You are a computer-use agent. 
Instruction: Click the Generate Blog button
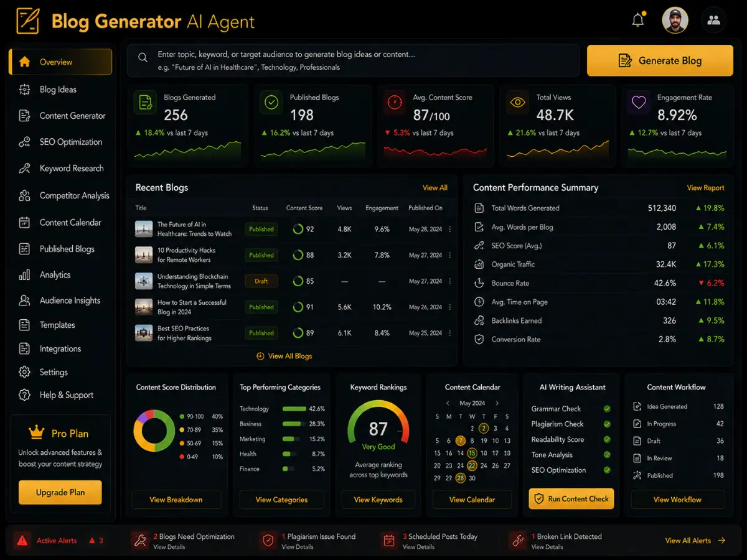660,60
